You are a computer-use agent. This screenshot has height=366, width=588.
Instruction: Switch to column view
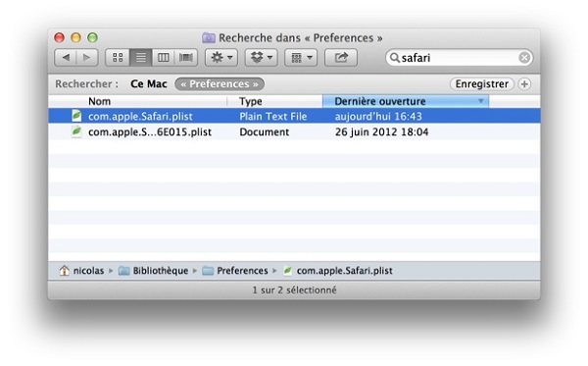point(163,58)
